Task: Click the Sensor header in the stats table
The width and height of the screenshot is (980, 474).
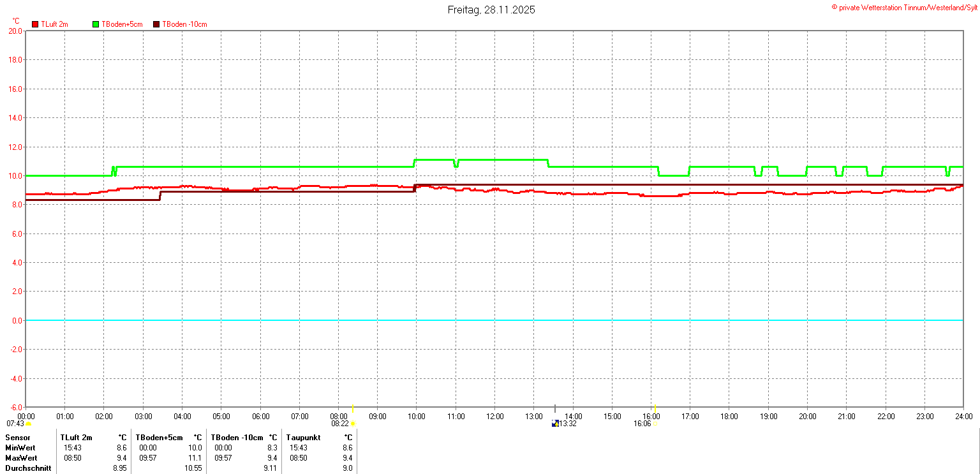Action: 17,438
